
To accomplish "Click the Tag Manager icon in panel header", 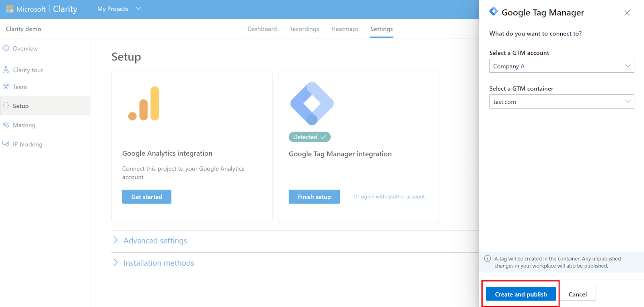I will pyautogui.click(x=493, y=12).
